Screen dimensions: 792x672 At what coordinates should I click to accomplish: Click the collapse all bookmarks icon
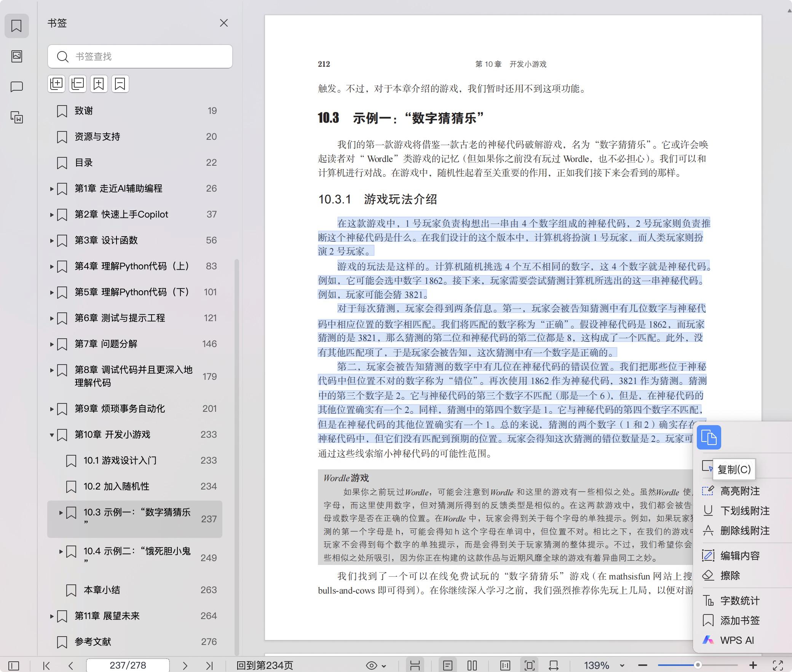78,84
